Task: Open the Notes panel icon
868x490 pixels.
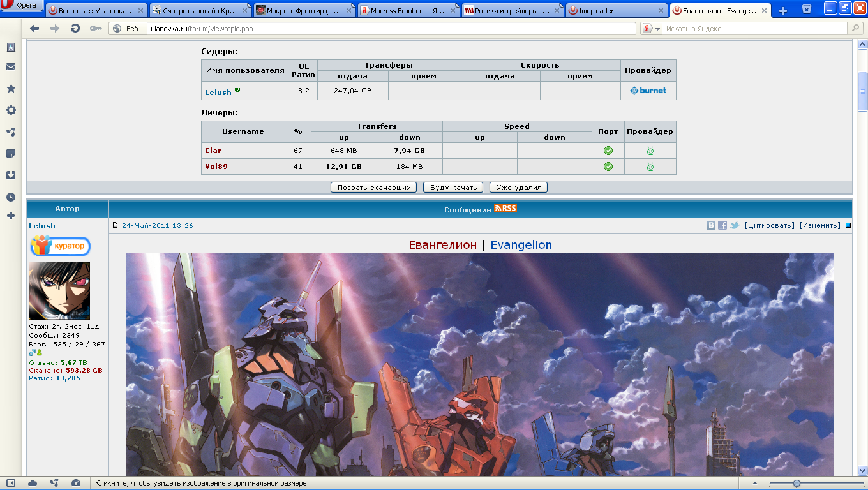Action: click(x=11, y=154)
